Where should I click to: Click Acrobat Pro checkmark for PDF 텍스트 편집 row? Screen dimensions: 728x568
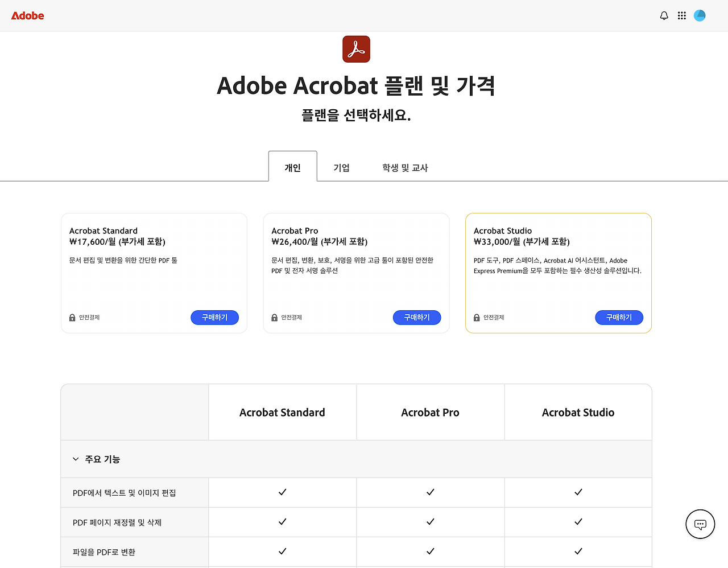pyautogui.click(x=430, y=492)
